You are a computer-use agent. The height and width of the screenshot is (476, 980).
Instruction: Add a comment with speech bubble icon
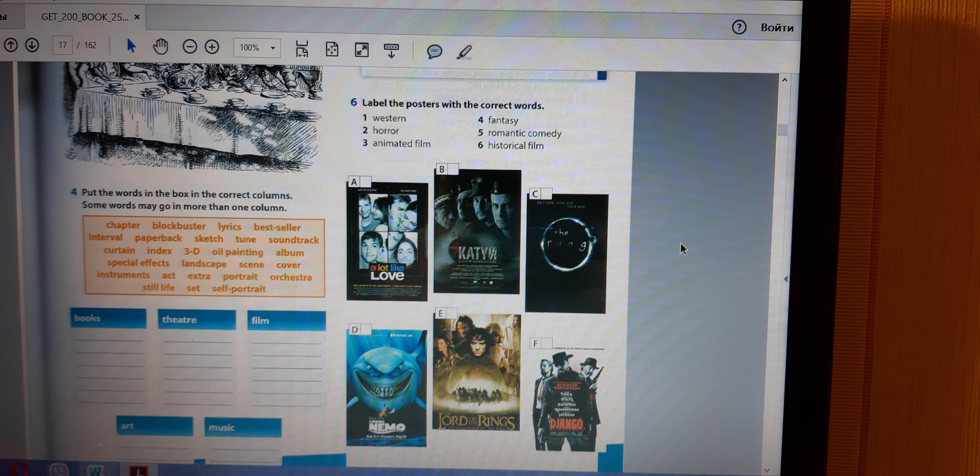point(434,51)
